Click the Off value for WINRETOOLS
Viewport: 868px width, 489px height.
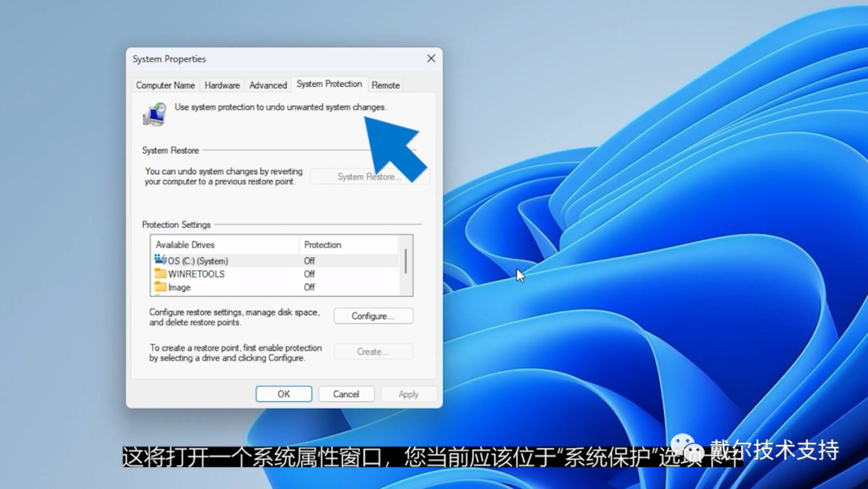(309, 274)
